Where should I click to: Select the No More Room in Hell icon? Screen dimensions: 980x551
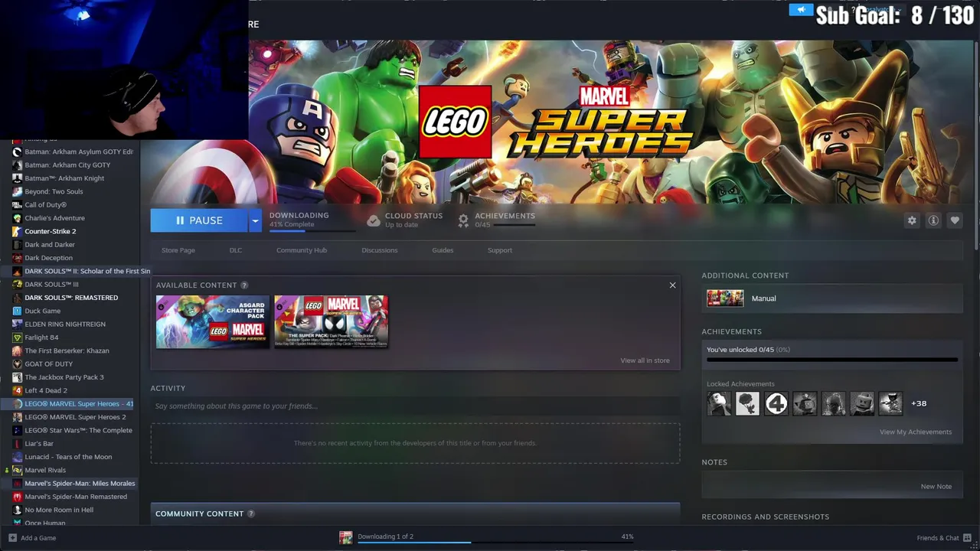coord(17,510)
